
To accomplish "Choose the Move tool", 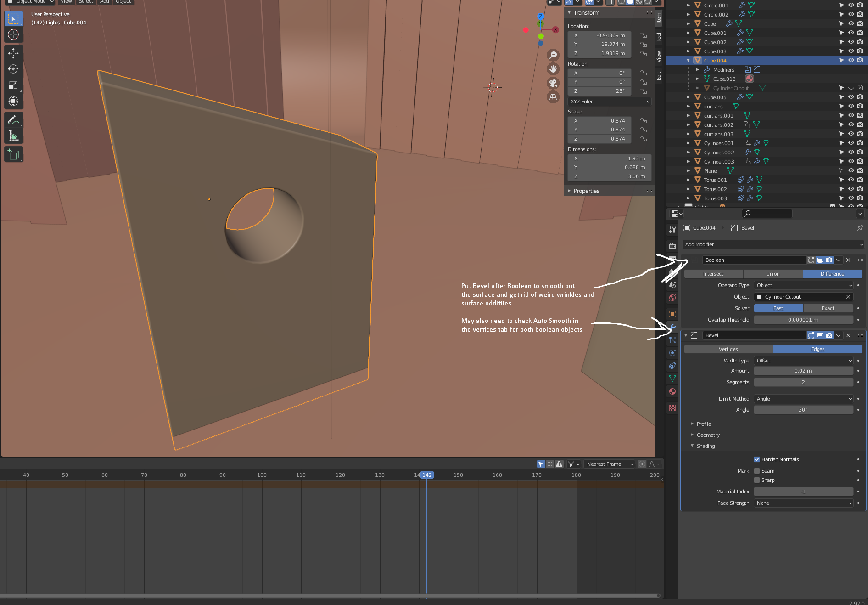I will [x=13, y=53].
